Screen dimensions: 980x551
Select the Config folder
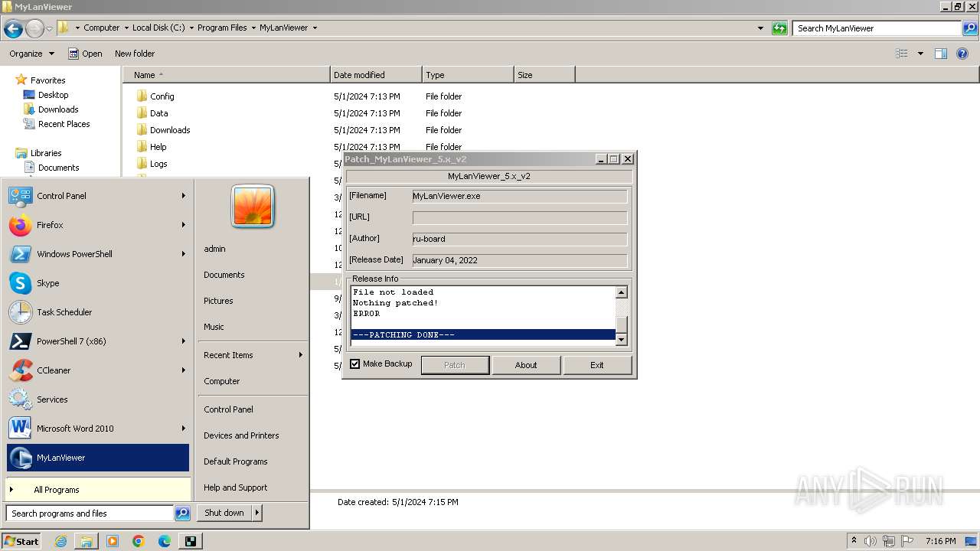pyautogui.click(x=162, y=96)
